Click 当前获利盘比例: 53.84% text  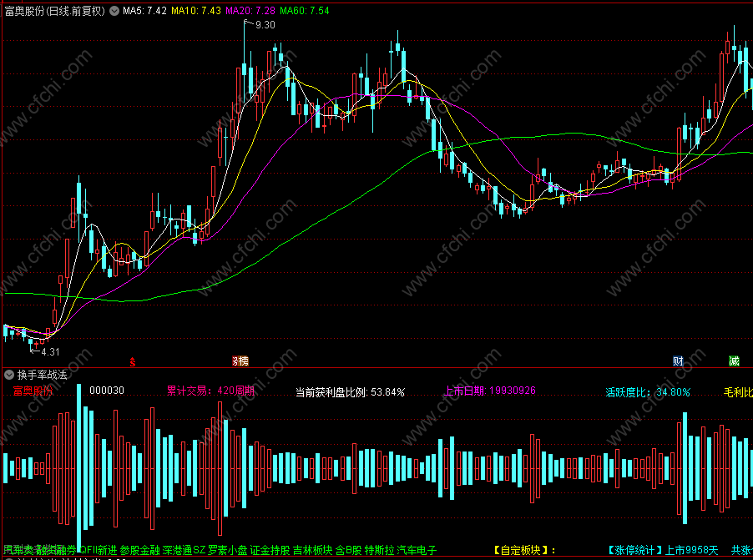click(350, 392)
